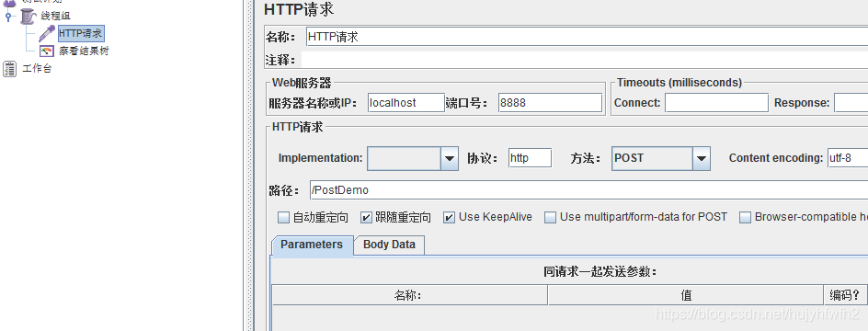Click the Content encoding utf-8 field
The image size is (868, 331).
click(x=848, y=158)
